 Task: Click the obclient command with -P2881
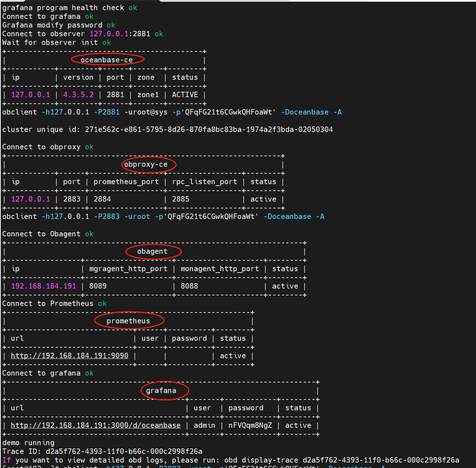[172, 112]
